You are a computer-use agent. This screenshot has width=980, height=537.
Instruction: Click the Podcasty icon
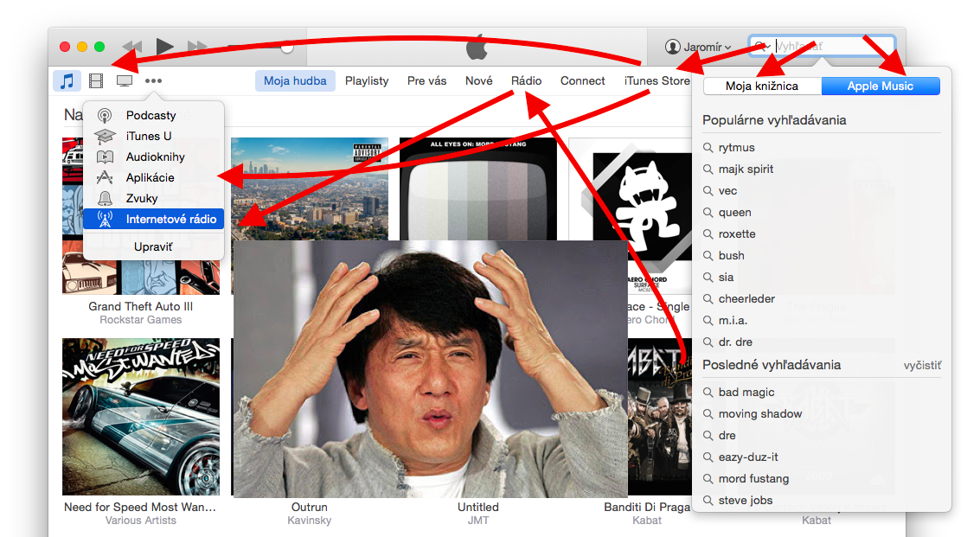coord(105,115)
